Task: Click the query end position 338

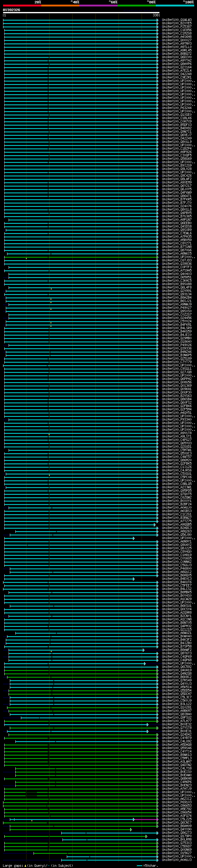Action: click(x=155, y=15)
